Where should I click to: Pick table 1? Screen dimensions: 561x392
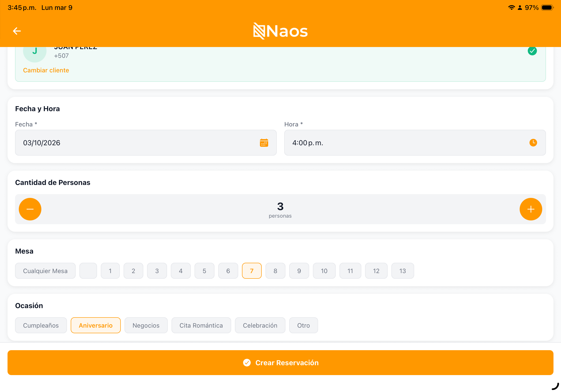point(110,271)
